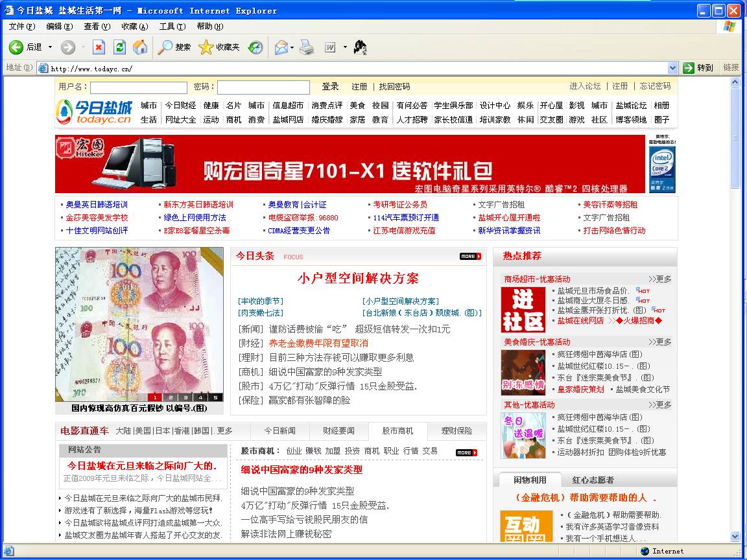Click the vertical scrollbar up arrow
Viewport: 747px width, 560px height.
point(735,82)
